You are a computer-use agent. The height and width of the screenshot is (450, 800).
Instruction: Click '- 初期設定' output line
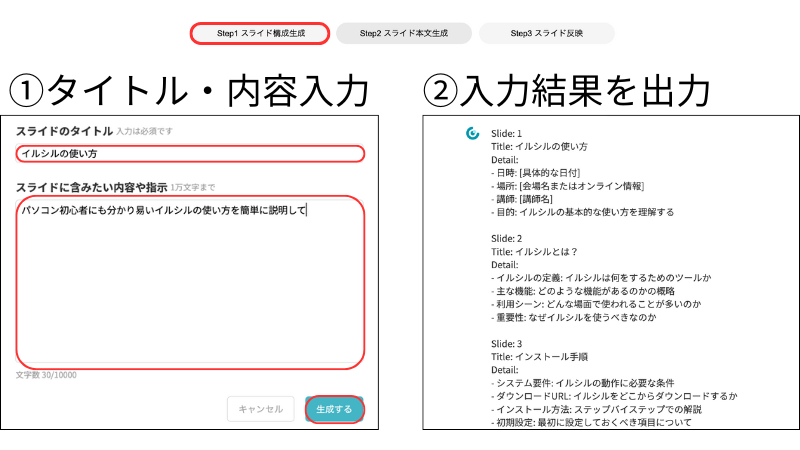[x=591, y=422]
